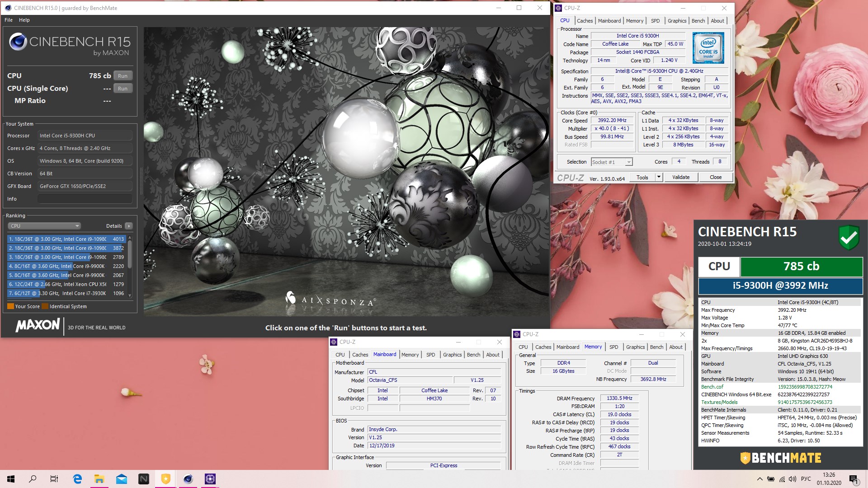The width and height of the screenshot is (868, 488).
Task: Run the CPU Single Core test
Action: [x=123, y=89]
